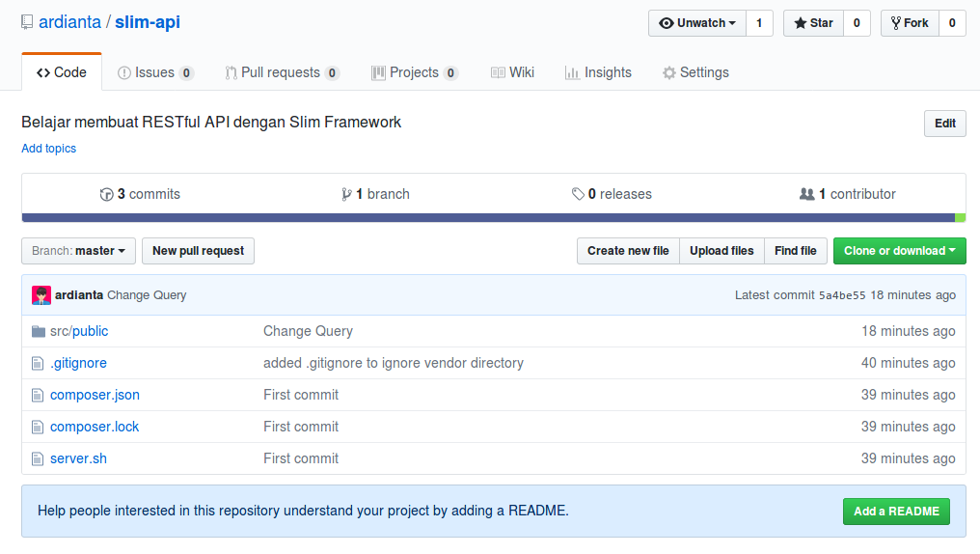Click Find file
980x554 pixels.
[796, 251]
